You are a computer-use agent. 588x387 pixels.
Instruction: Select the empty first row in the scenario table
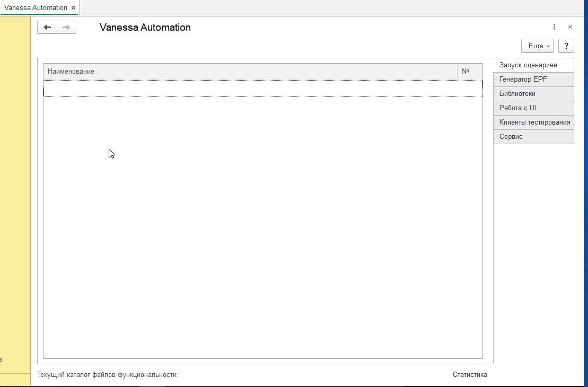(263, 88)
